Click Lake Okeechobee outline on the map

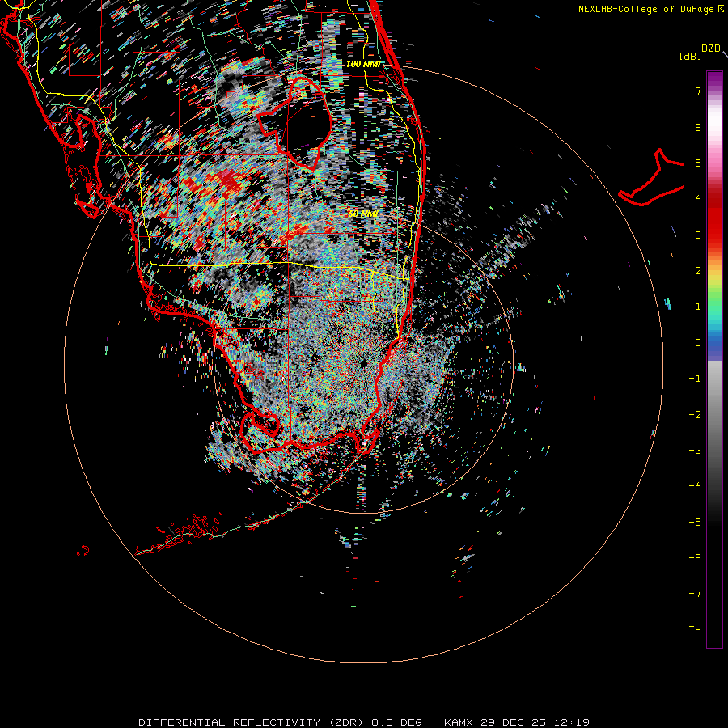[x=294, y=123]
